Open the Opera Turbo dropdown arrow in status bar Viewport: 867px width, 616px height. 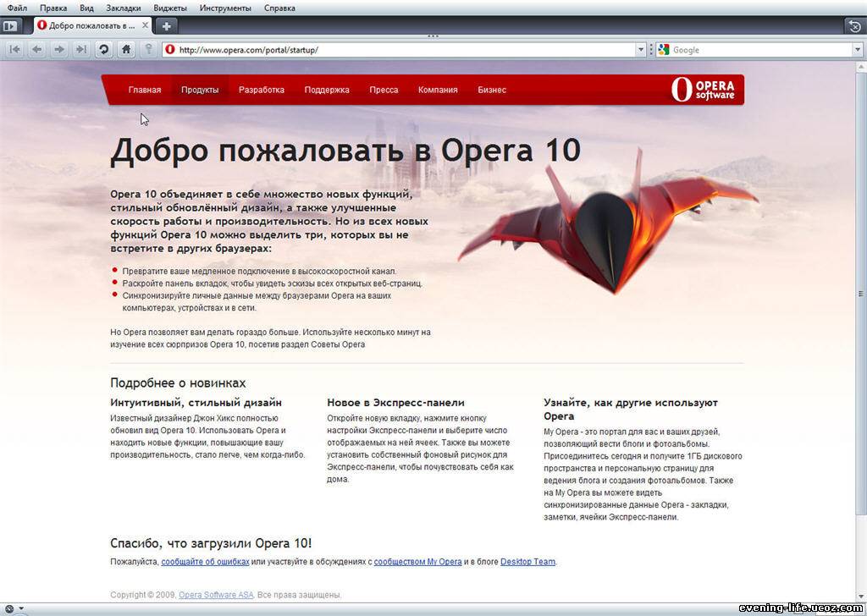[x=21, y=609]
